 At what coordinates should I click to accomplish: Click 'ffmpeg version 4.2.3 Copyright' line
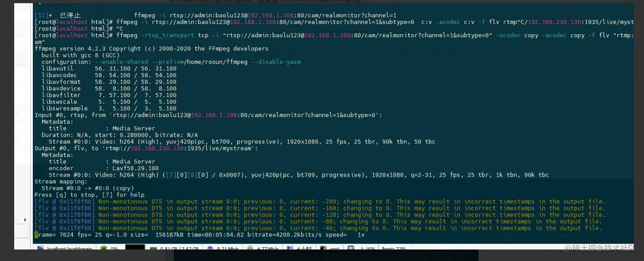[151, 48]
